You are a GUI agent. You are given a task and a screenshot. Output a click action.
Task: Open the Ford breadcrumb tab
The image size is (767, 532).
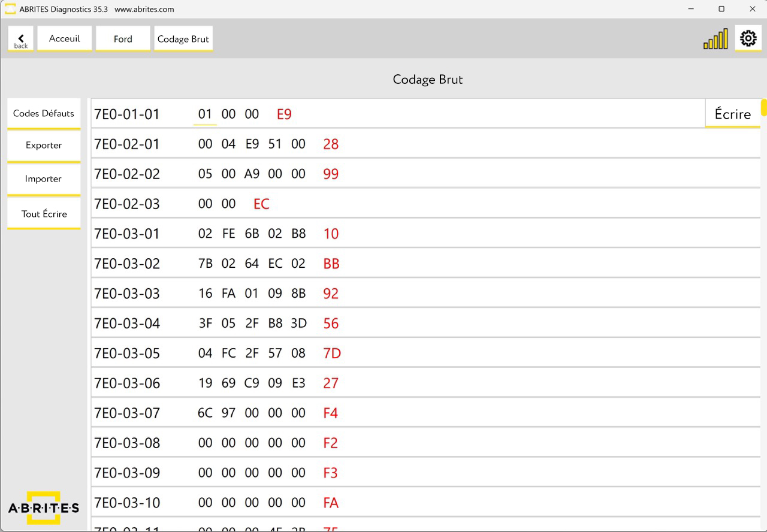pos(123,39)
